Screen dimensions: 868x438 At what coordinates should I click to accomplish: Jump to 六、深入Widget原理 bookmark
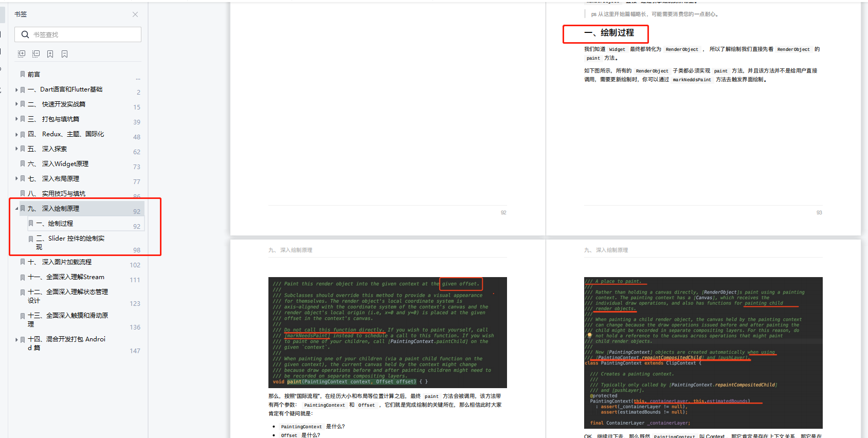coord(58,164)
